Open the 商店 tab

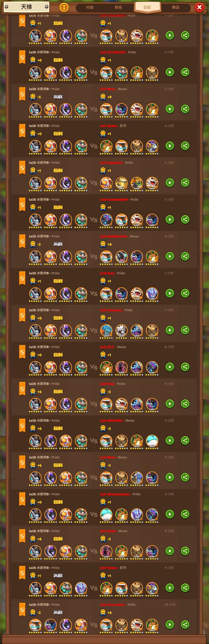coord(175,7)
